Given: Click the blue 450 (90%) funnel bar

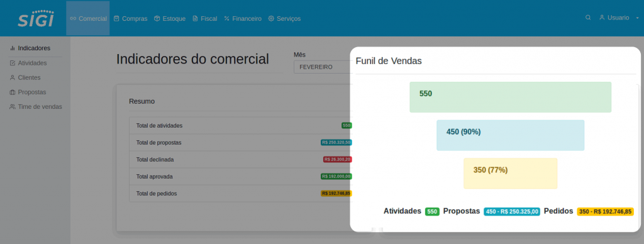Looking at the screenshot, I should click(511, 135).
